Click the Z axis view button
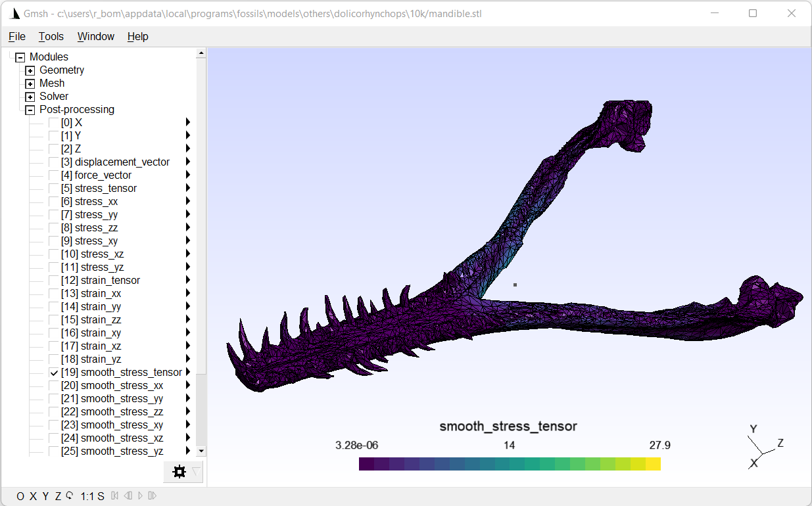Screen dimensions: 812x506 [58, 496]
